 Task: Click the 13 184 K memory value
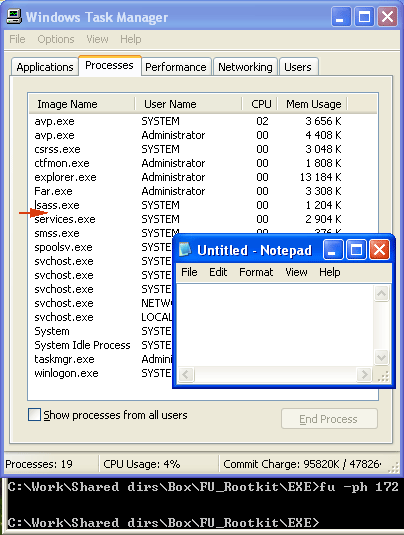(x=320, y=177)
